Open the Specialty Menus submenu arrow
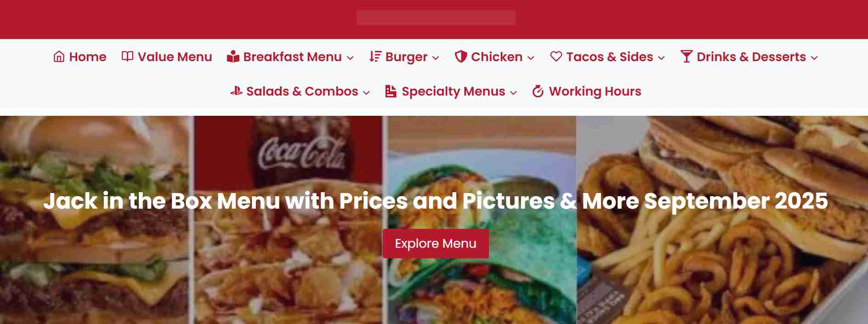868x324 pixels. coord(513,92)
